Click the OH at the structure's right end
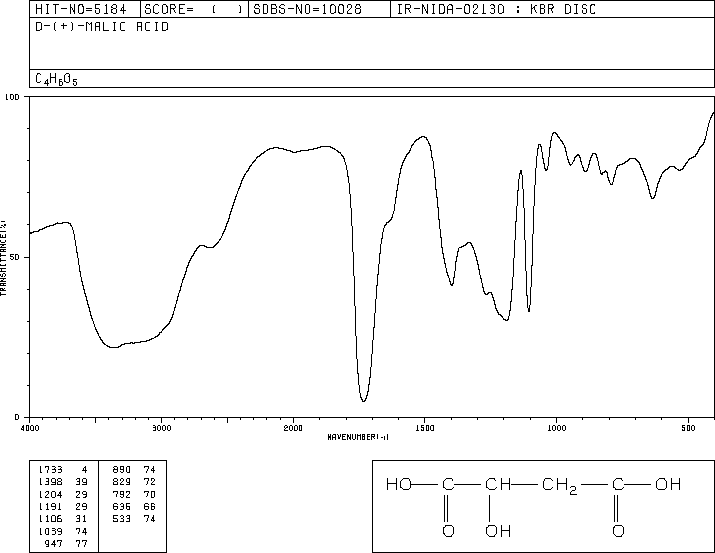This screenshot has width=715, height=553. pyautogui.click(x=668, y=484)
